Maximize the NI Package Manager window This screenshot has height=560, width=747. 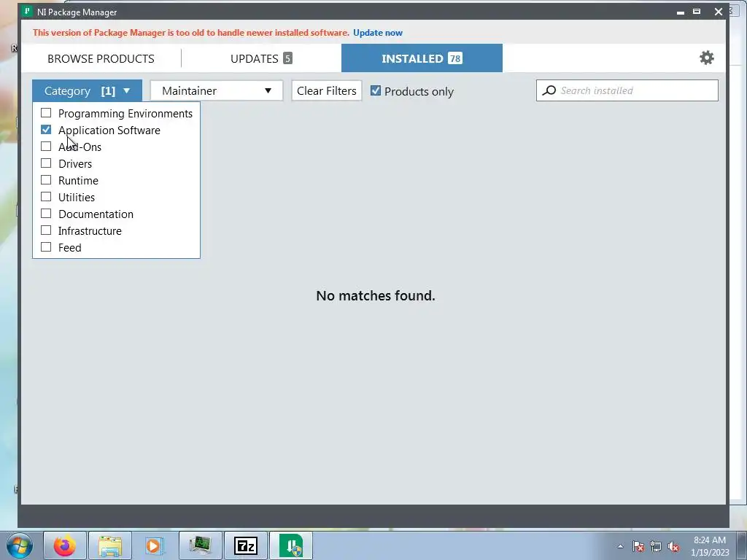697,12
